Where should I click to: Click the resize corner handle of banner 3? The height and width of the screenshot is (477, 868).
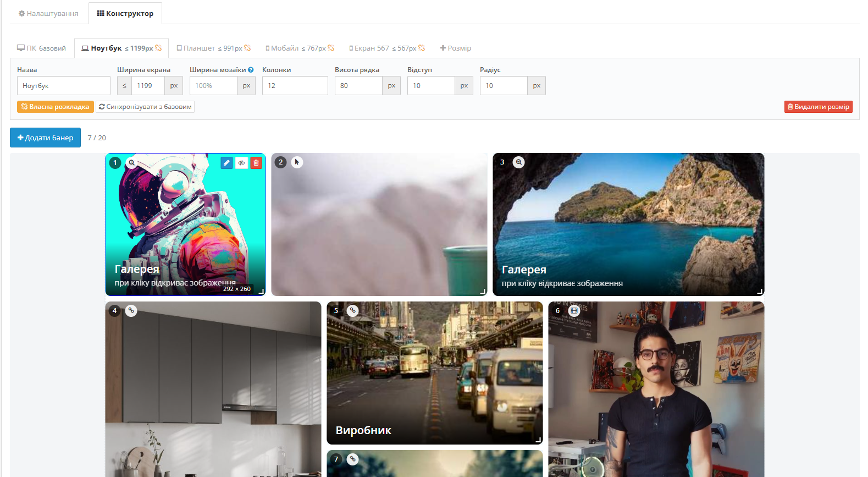(x=760, y=292)
